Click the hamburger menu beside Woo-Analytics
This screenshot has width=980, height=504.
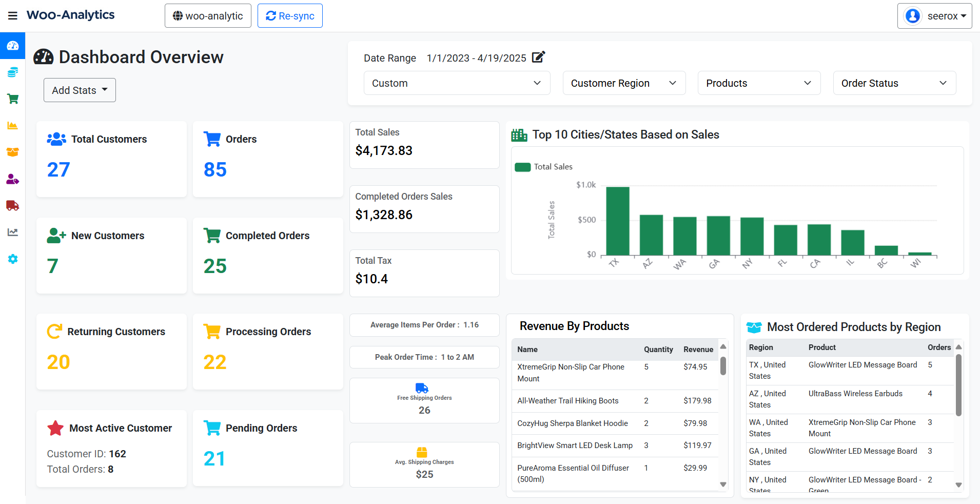pyautogui.click(x=13, y=15)
